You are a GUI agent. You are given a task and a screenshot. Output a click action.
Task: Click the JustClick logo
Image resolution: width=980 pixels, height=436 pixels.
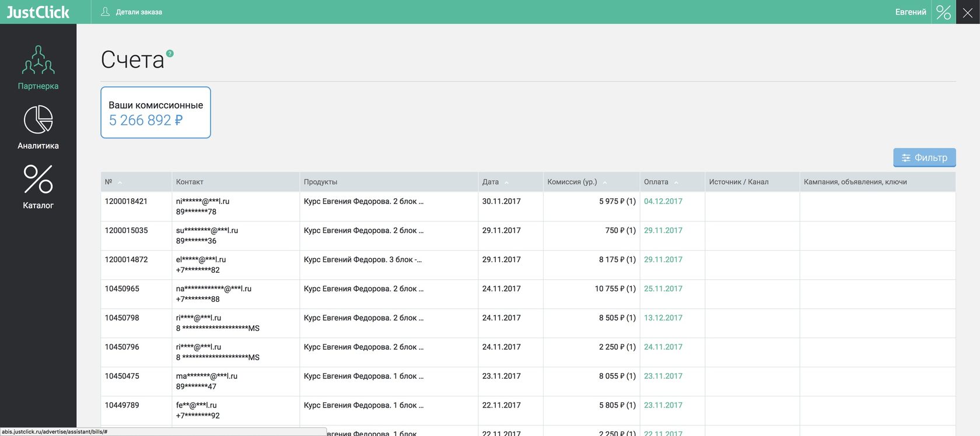38,12
